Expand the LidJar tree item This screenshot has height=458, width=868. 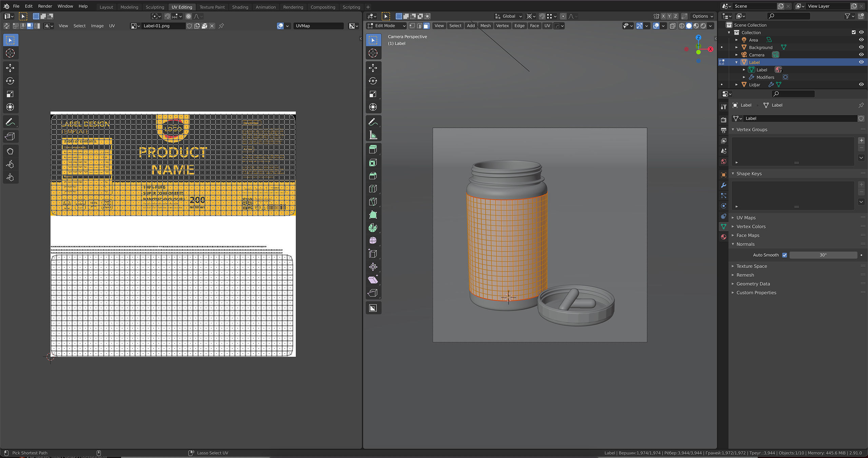tap(736, 85)
